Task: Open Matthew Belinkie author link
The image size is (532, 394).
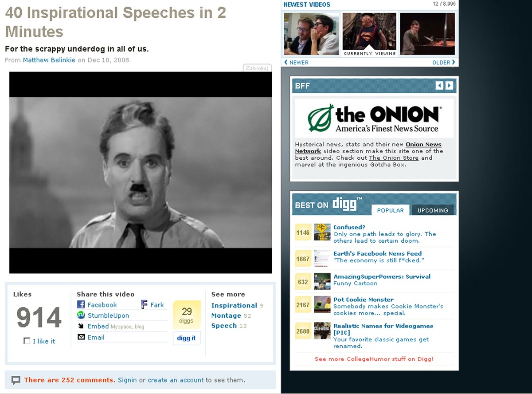Action: (49, 60)
